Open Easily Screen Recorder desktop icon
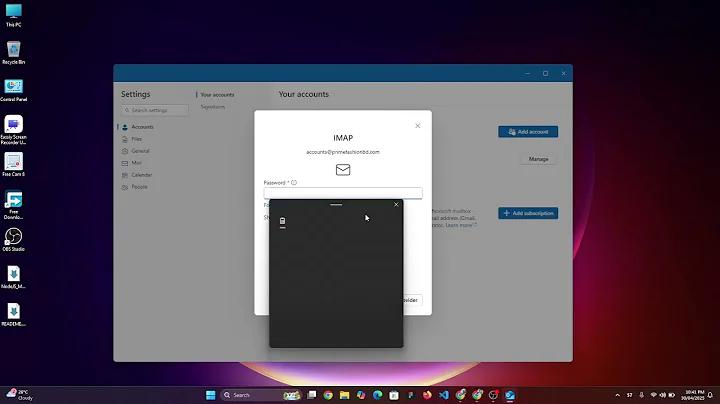 point(13,130)
